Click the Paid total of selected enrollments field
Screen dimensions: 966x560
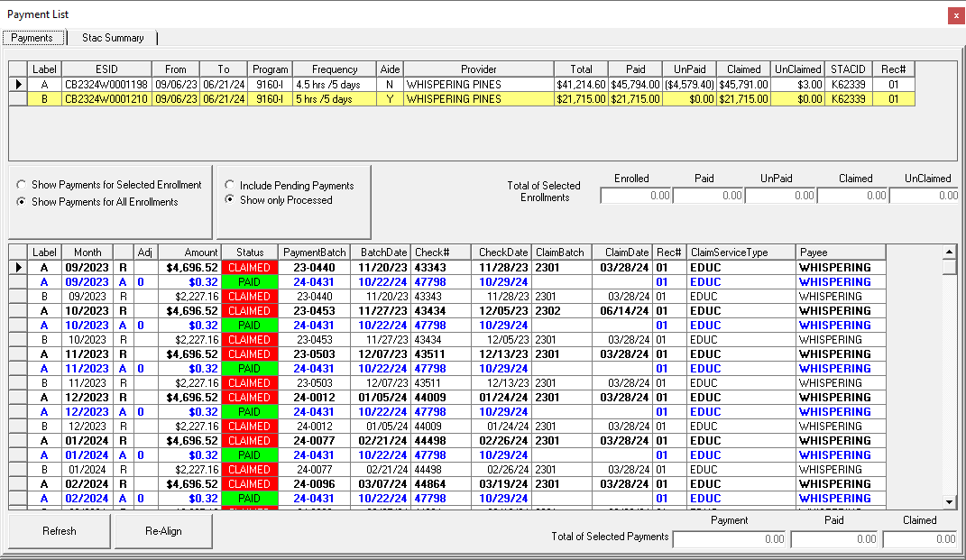[708, 196]
